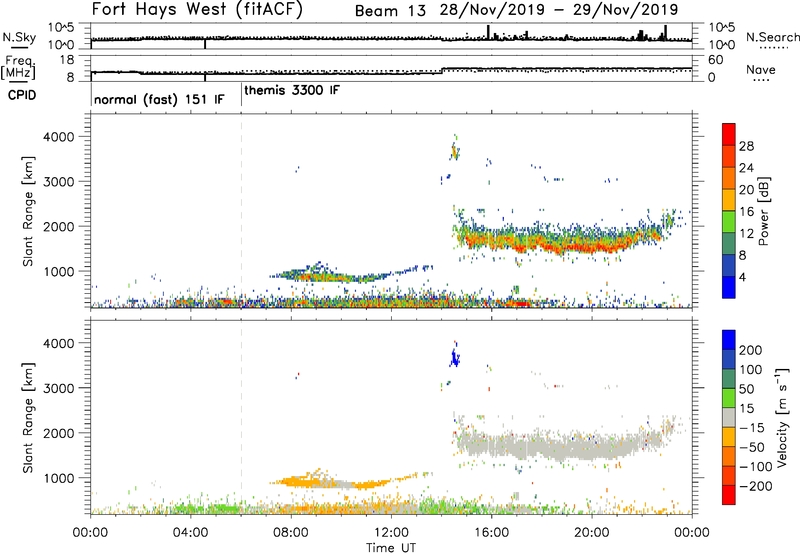Click the '4' tick on the power color bar

(743, 278)
